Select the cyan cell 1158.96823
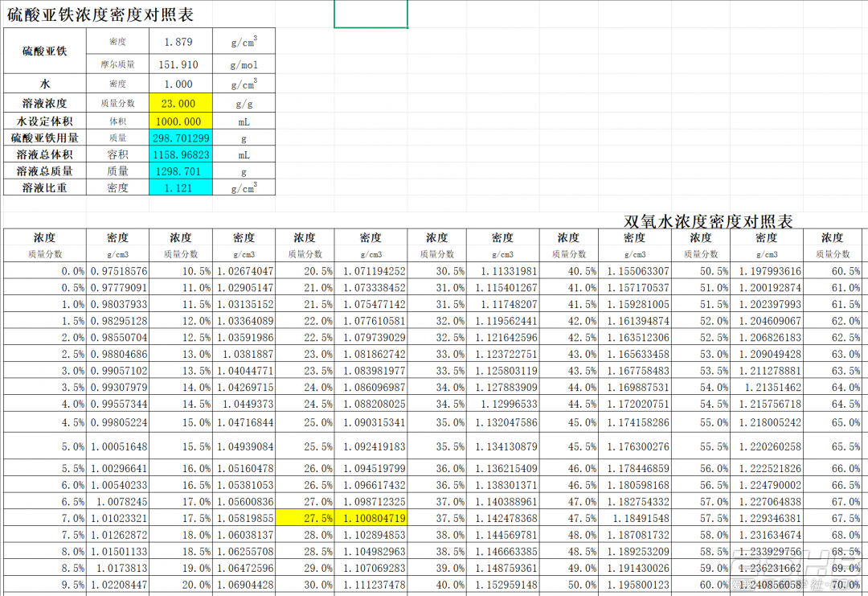Viewport: 868px width, 596px height. 181,154
